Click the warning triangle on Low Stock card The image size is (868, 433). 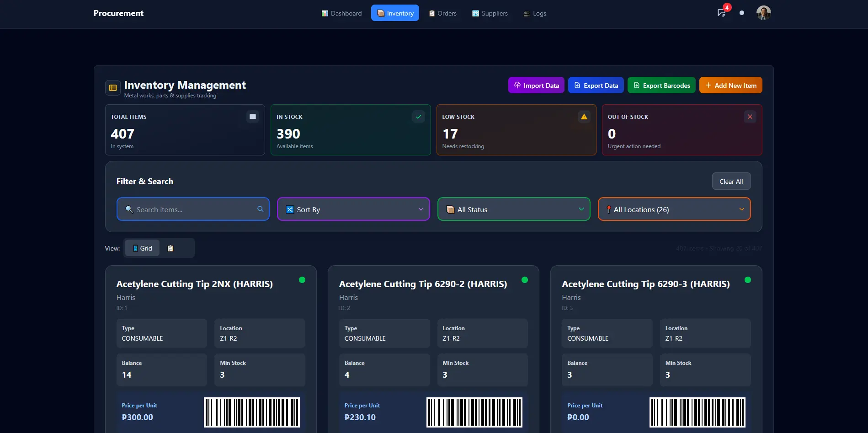point(584,117)
